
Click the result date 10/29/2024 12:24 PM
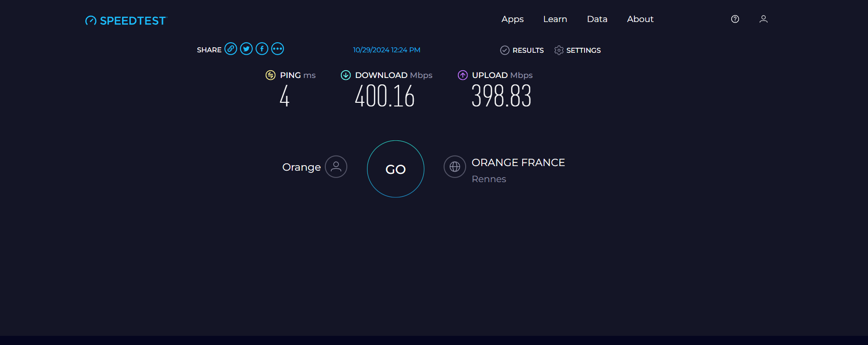[x=387, y=50]
